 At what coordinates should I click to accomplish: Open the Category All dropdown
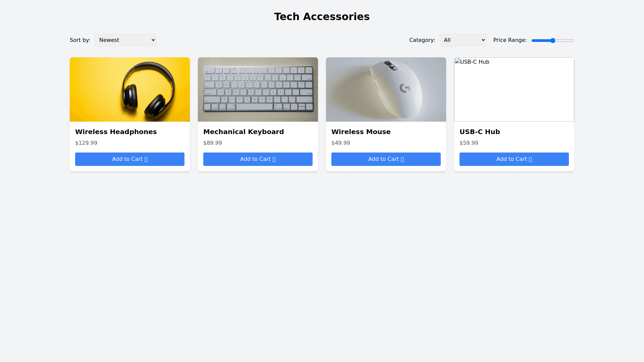coord(463,40)
